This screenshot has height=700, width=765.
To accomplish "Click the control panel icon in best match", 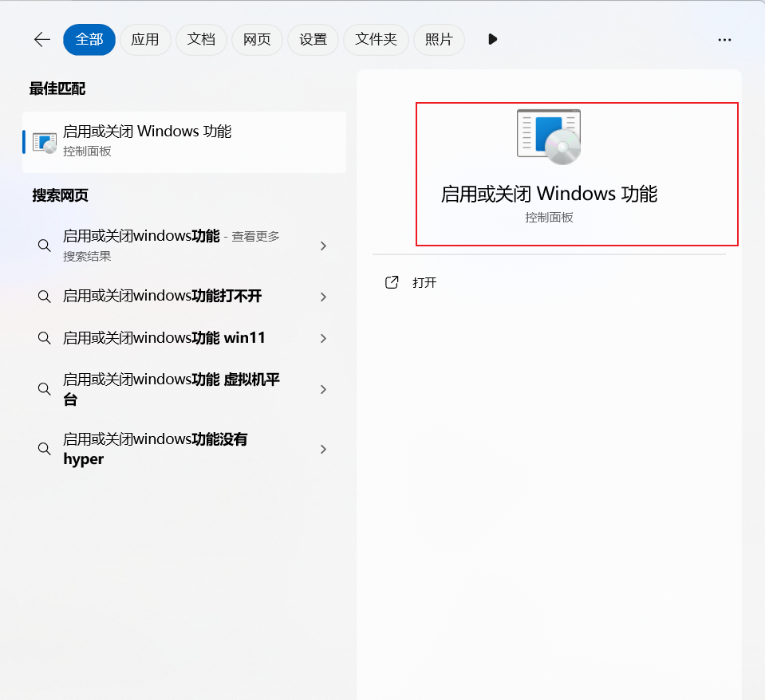I will click(x=45, y=143).
